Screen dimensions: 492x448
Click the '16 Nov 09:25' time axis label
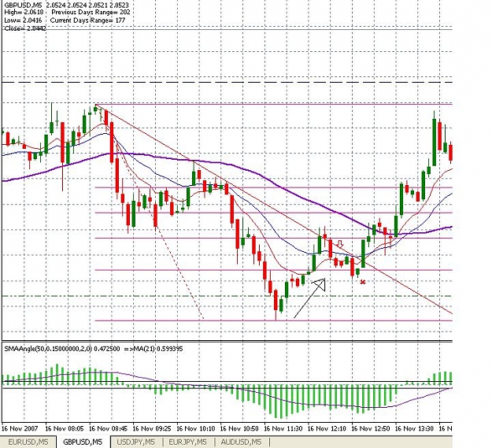152,428
